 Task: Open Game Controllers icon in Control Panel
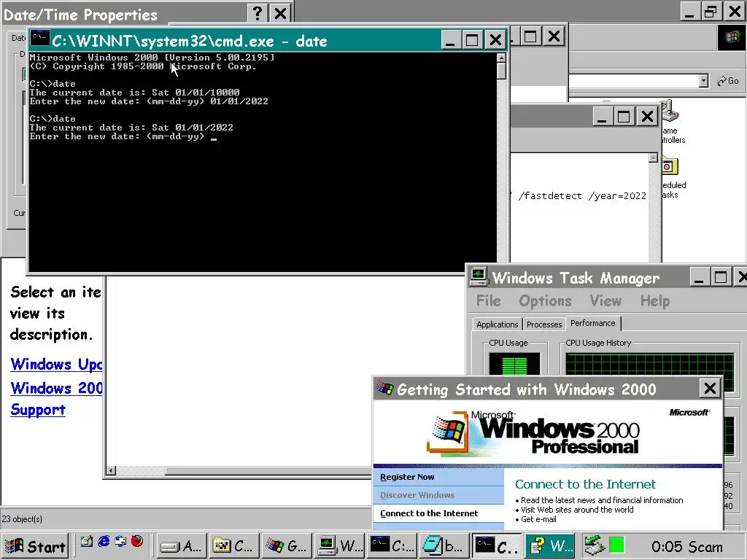point(672,122)
